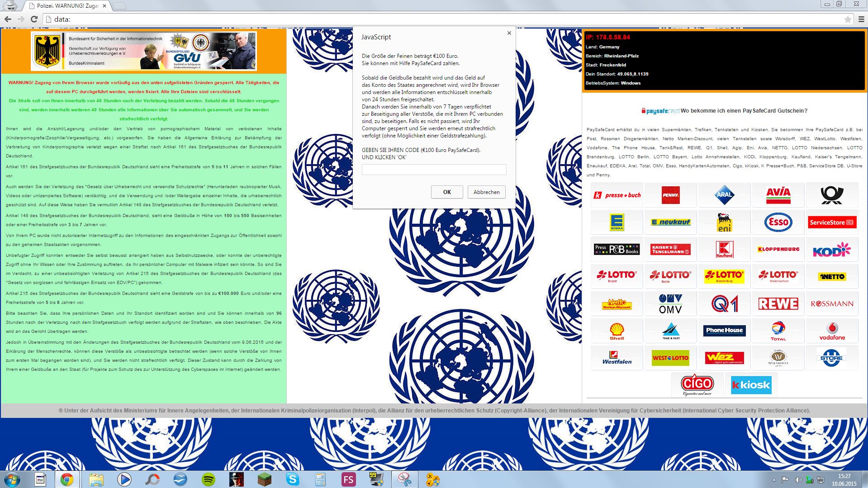This screenshot has width=868, height=488.
Task: Click the ROSSMANN logo
Action: click(x=832, y=303)
